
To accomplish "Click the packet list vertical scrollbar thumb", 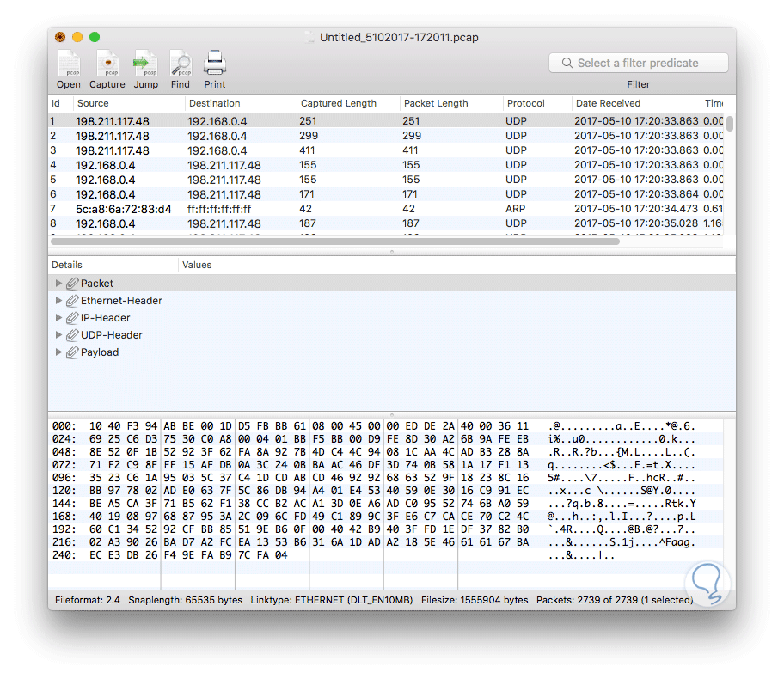I will [x=730, y=124].
